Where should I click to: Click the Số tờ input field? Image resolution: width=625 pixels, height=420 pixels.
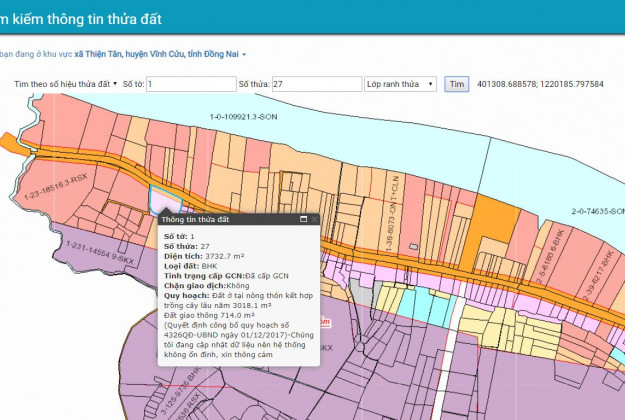(191, 84)
